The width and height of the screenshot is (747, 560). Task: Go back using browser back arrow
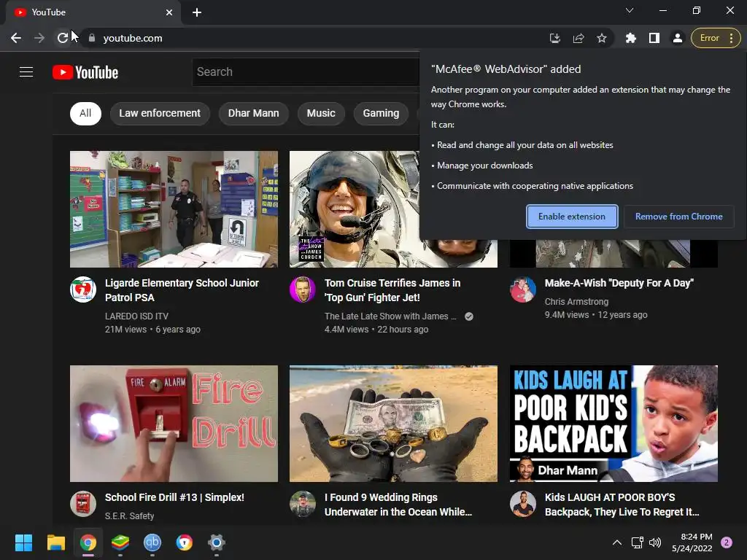tap(16, 38)
